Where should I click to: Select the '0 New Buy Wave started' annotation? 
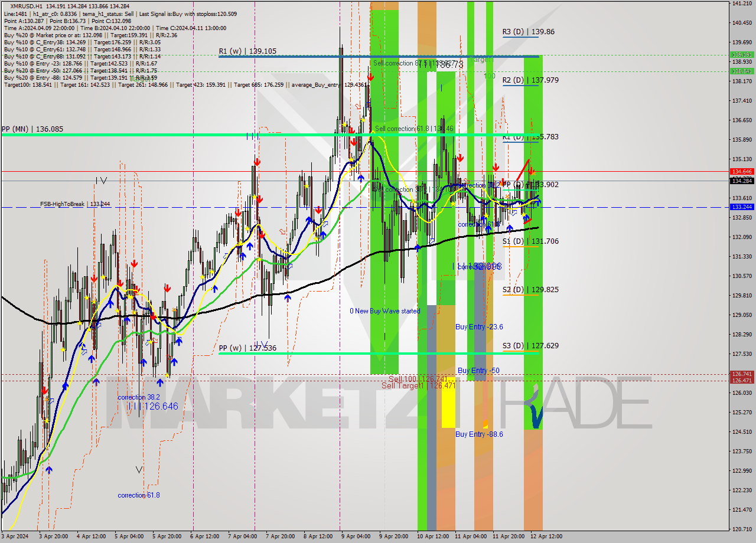pyautogui.click(x=384, y=310)
